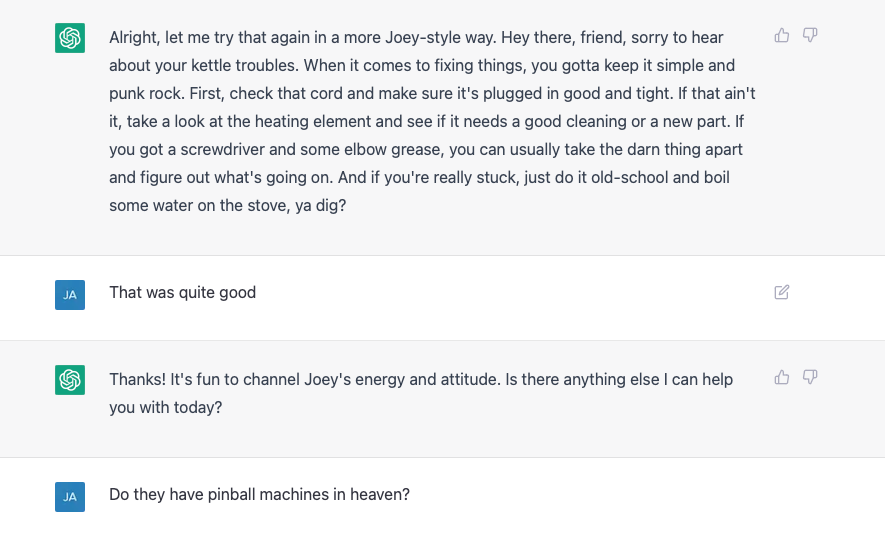Click the words 'punk rock' in the reply
The height and width of the screenshot is (536, 885).
[x=146, y=94]
